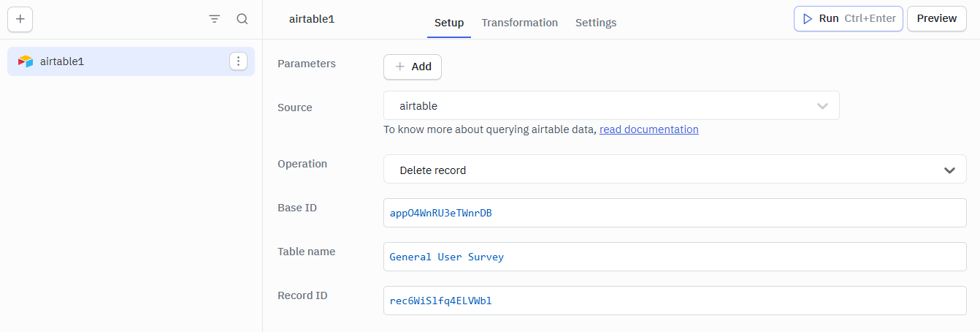980x332 pixels.
Task: Click the Airtable logo beside airtable1
Action: click(26, 61)
